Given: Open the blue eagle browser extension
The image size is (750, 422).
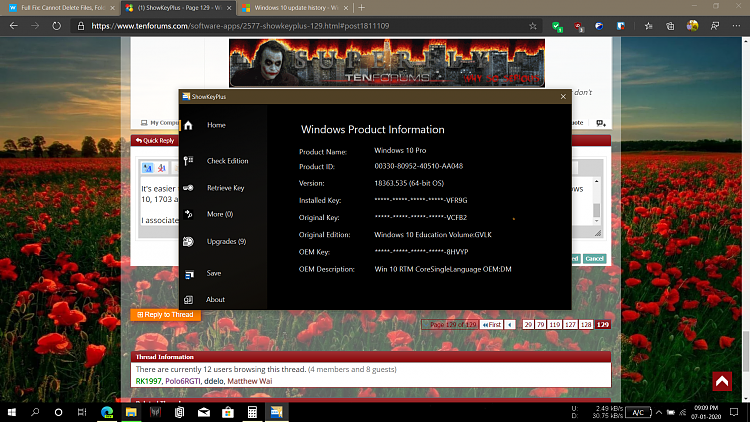Looking at the screenshot, I should [599, 26].
